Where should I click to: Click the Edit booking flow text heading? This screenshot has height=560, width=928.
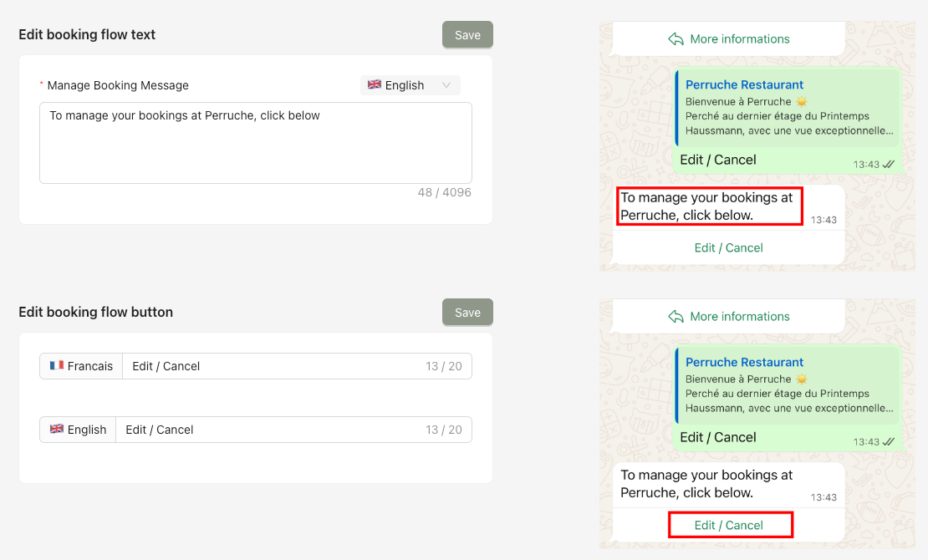tap(87, 34)
